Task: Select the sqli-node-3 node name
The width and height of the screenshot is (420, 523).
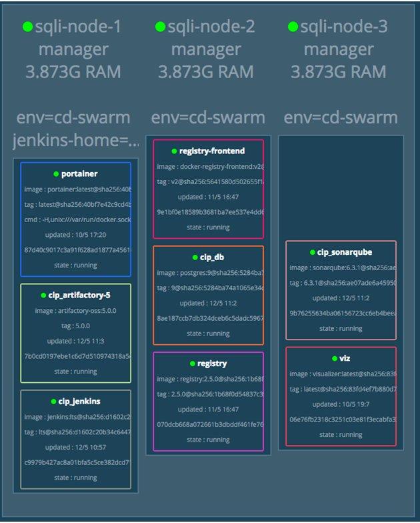Action: pyautogui.click(x=344, y=27)
